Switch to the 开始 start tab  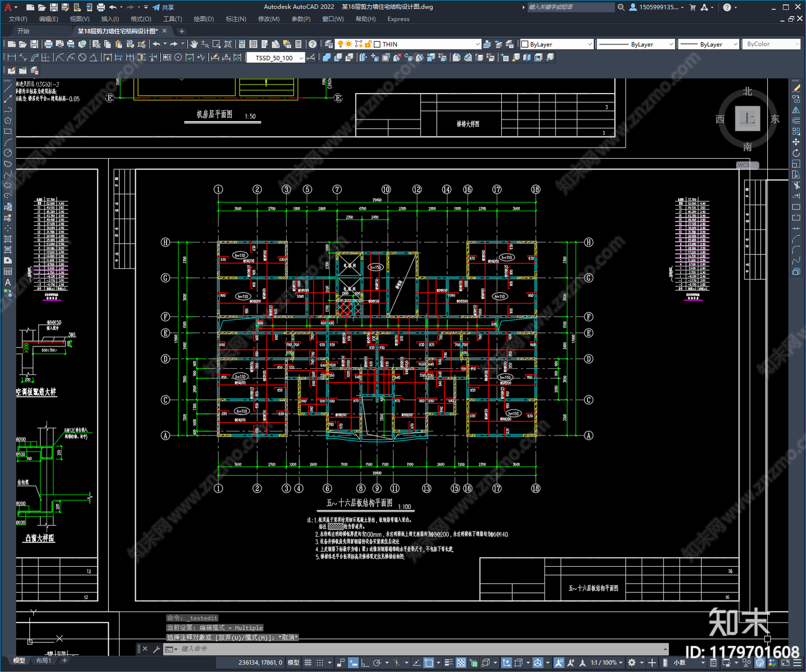tap(24, 31)
